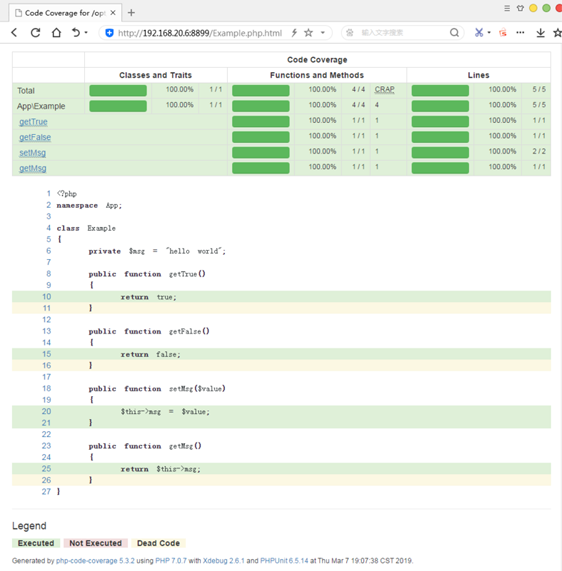562x571 pixels.
Task: Open the browser home page icon
Action: [56, 33]
